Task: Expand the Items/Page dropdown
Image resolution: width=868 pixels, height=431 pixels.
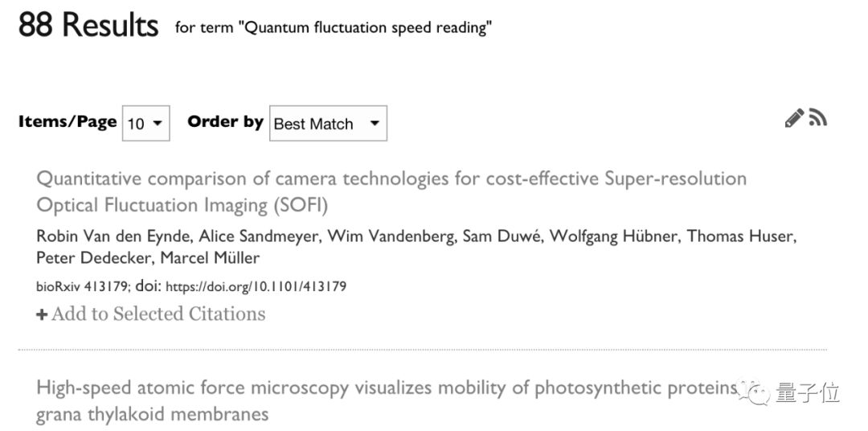Action: pos(145,124)
